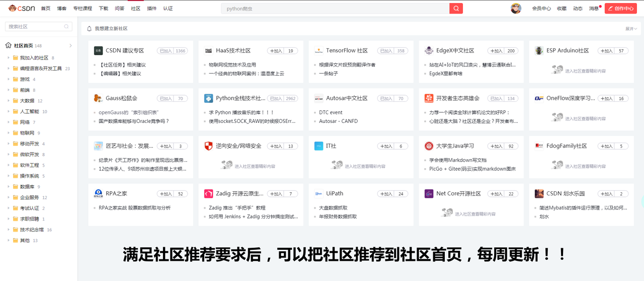Join the UiPath community with +加入

point(386,194)
